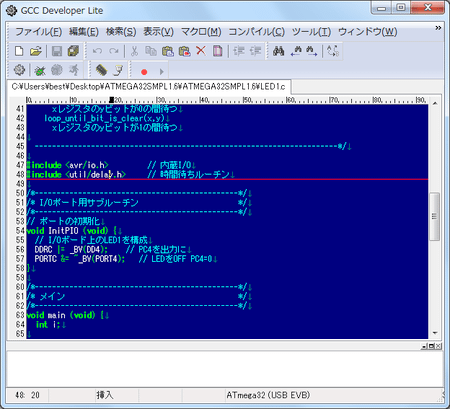This screenshot has height=409, width=450.
Task: Click the vertical scrollbar thumb in the editor
Action: pos(434,216)
